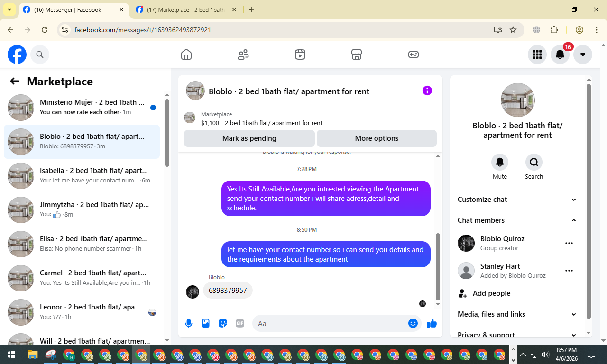The width and height of the screenshot is (607, 364).
Task: Expand Privacy & support section
Action: pyautogui.click(x=517, y=335)
